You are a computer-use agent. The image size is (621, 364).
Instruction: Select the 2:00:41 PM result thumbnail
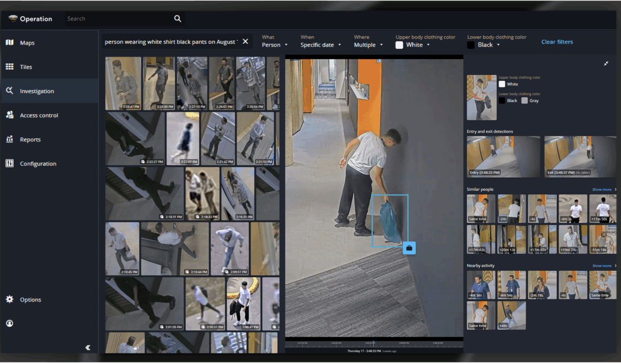click(x=244, y=304)
